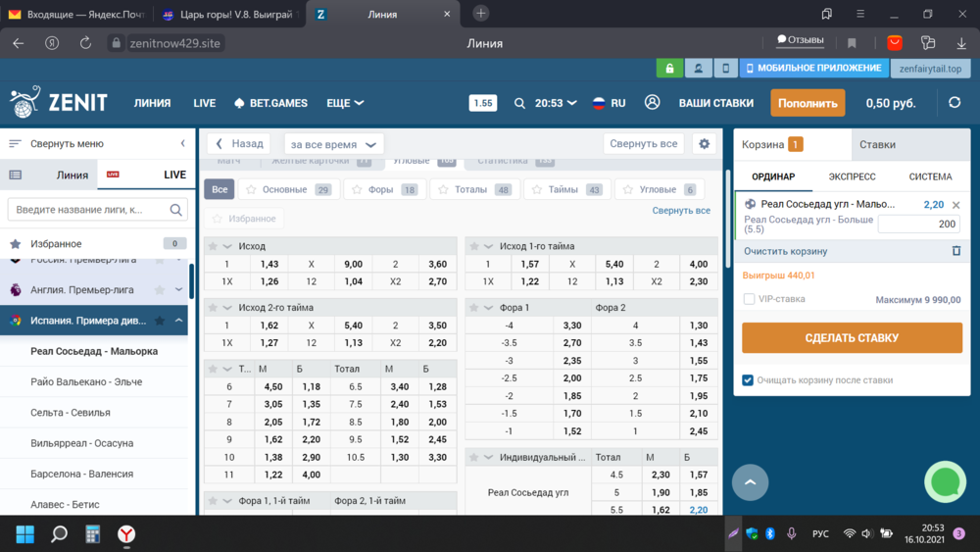The width and height of the screenshot is (980, 552).
Task: Click odds 2,20 for corners over 5.5
Action: pyautogui.click(x=698, y=510)
